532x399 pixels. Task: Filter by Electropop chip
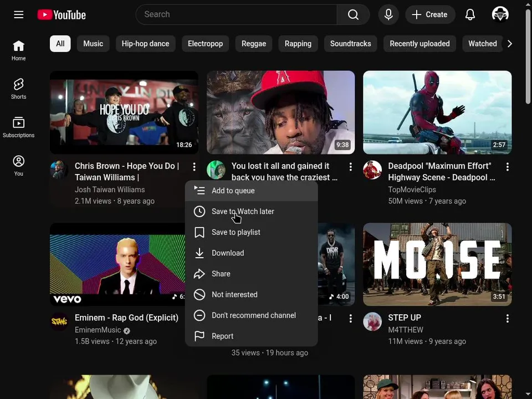(x=205, y=44)
